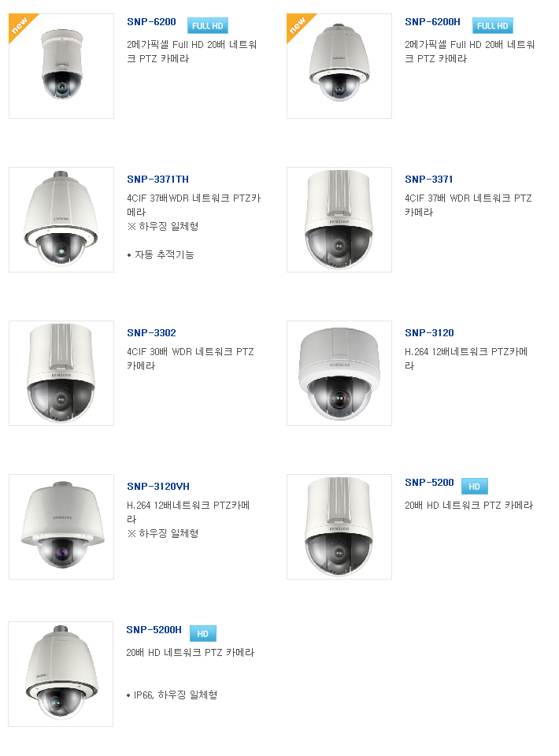This screenshot has width=559, height=756.
Task: Click the SNP-3120VH camera picture
Action: pos(61,527)
